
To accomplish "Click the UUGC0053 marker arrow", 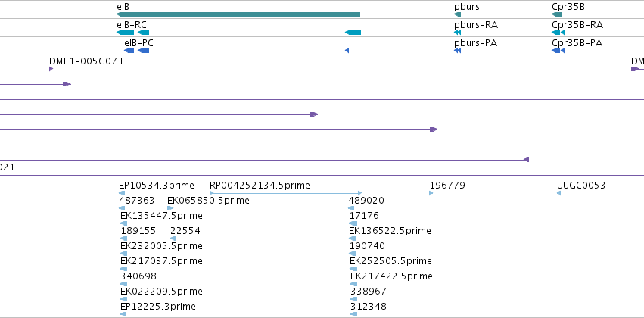I will (x=559, y=193).
